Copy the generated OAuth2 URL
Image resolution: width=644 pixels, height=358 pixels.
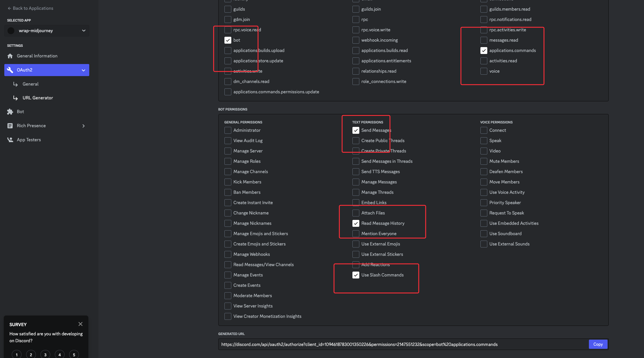598,344
